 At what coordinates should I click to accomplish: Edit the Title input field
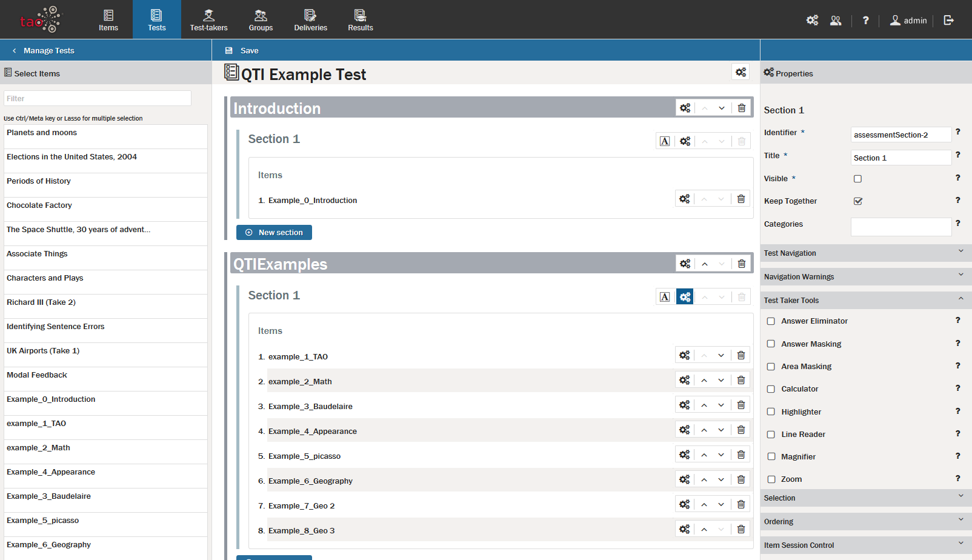point(901,158)
